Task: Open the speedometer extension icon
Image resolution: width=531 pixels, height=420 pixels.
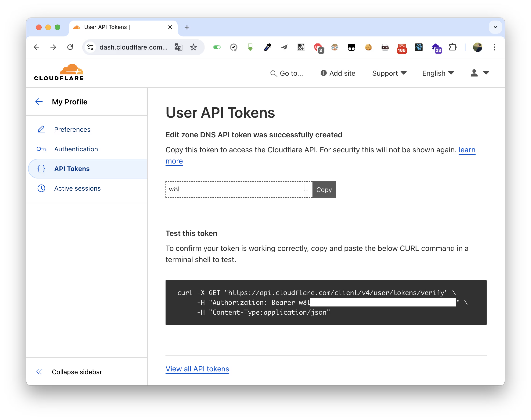Action: point(233,47)
